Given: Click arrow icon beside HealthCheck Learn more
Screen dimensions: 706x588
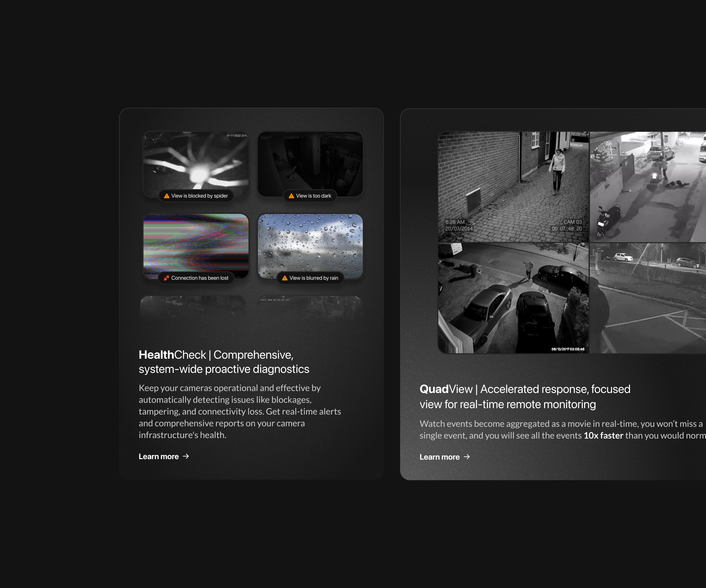Looking at the screenshot, I should (186, 456).
